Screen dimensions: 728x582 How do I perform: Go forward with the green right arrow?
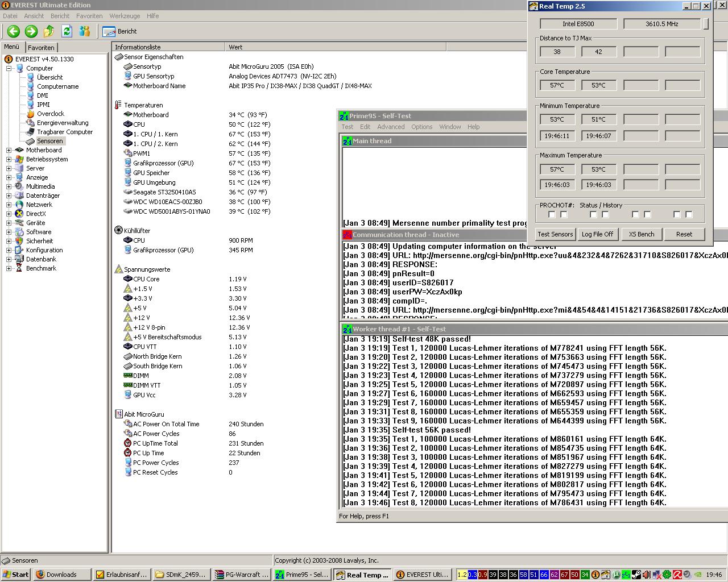31,31
